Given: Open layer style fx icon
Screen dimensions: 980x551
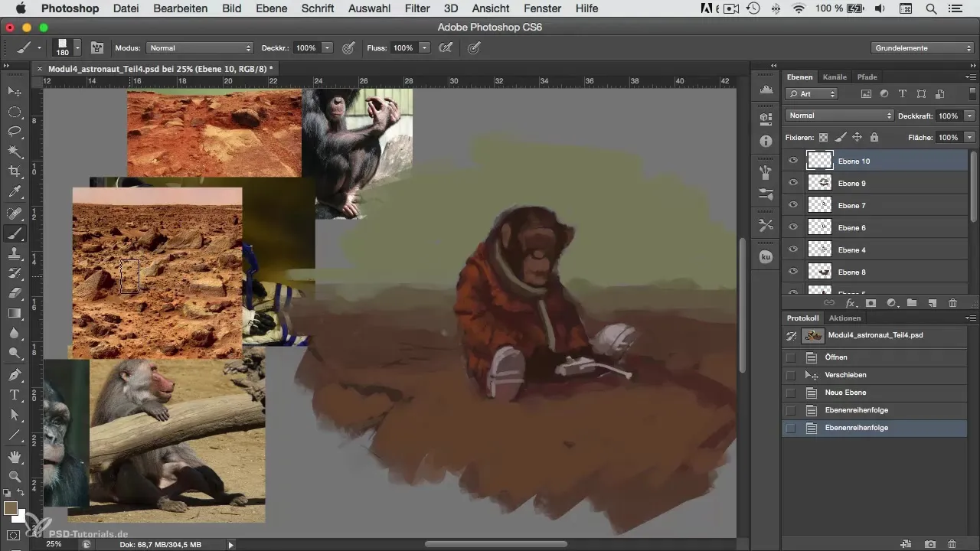Looking at the screenshot, I should pos(850,303).
